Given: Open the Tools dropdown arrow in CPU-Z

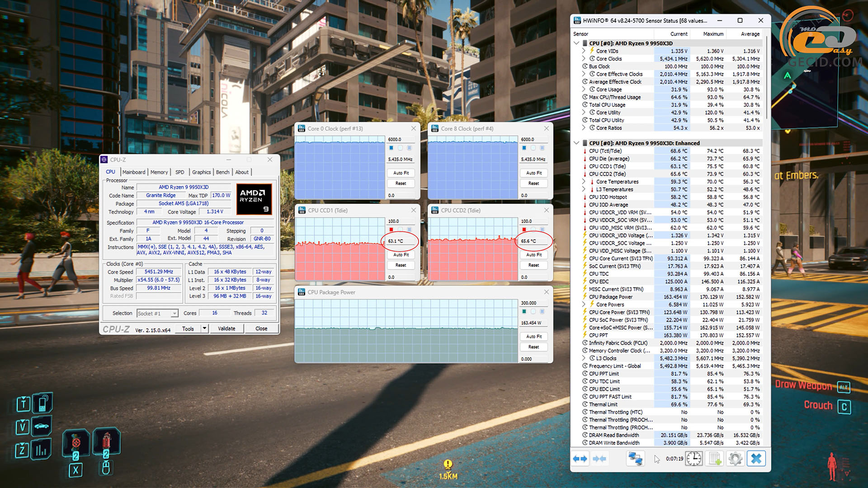Looking at the screenshot, I should point(205,328).
